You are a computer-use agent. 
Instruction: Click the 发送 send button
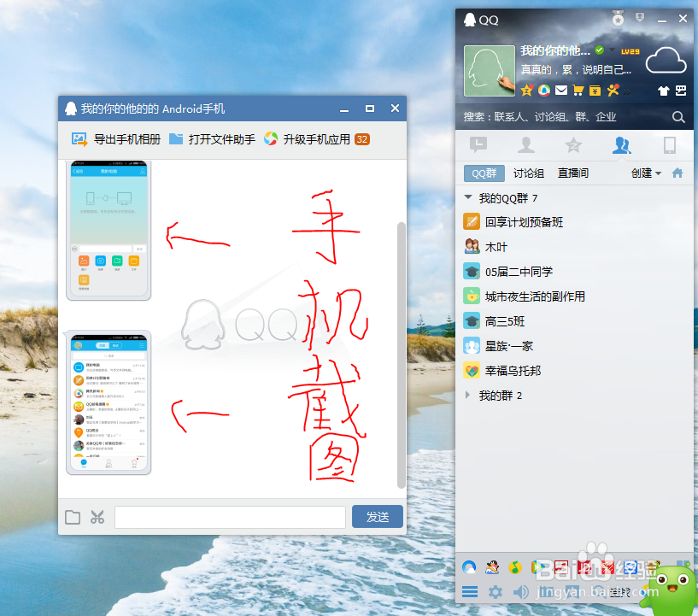377,516
